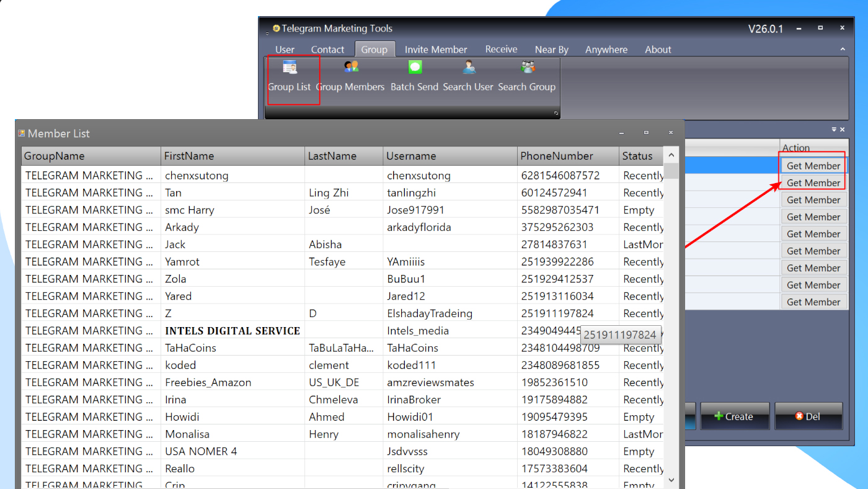Click the scrollbar's down arrow

[x=671, y=479]
